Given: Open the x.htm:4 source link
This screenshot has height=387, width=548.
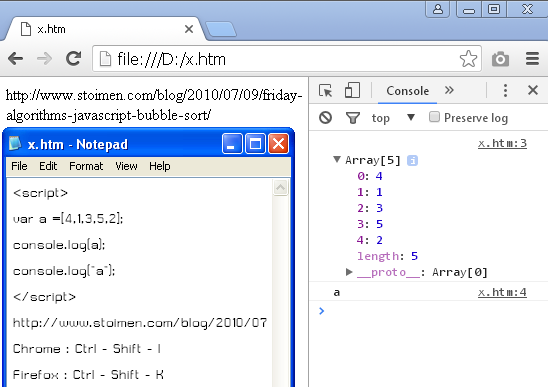Looking at the screenshot, I should point(502,292).
